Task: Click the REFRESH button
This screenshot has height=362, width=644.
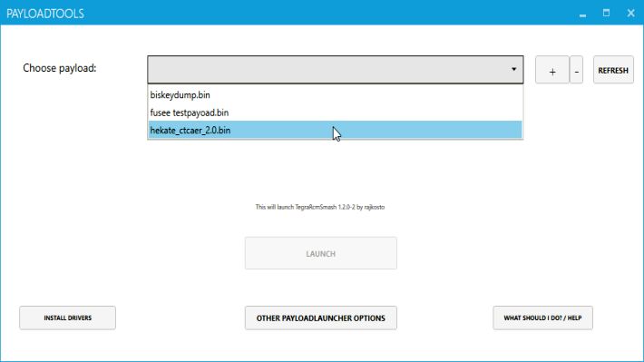Action: pos(613,70)
